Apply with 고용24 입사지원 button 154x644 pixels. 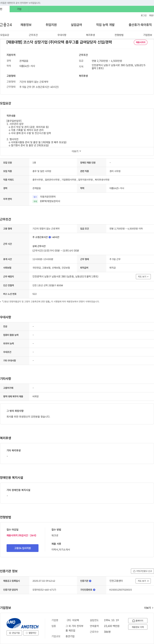22,548
